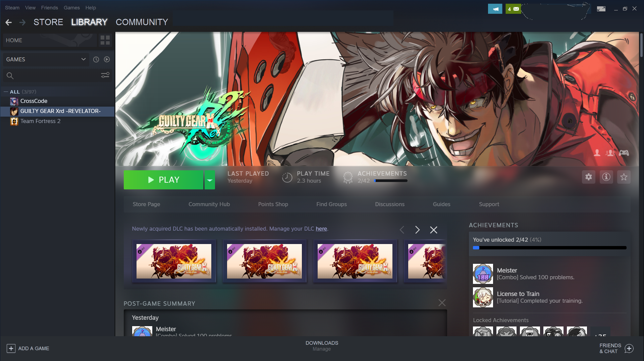Open Friends & Chat plus icon
Screen dimensions: 644x361
coord(629,349)
